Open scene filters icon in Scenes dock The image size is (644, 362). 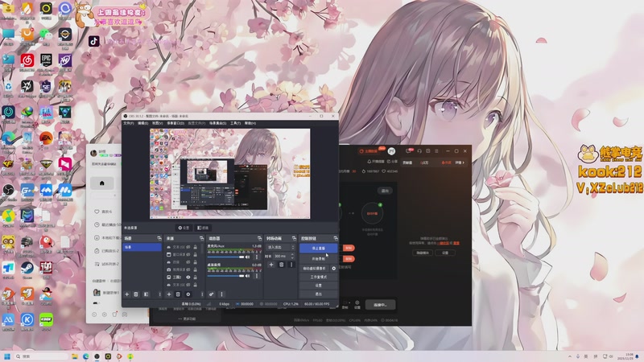(146, 294)
